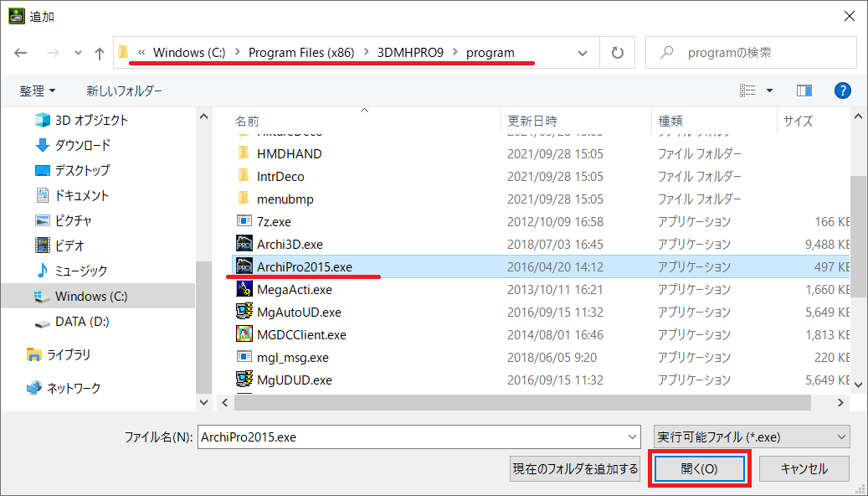Open 3D オブジェクト in the sidebar
The width and height of the screenshot is (868, 496).
[81, 120]
